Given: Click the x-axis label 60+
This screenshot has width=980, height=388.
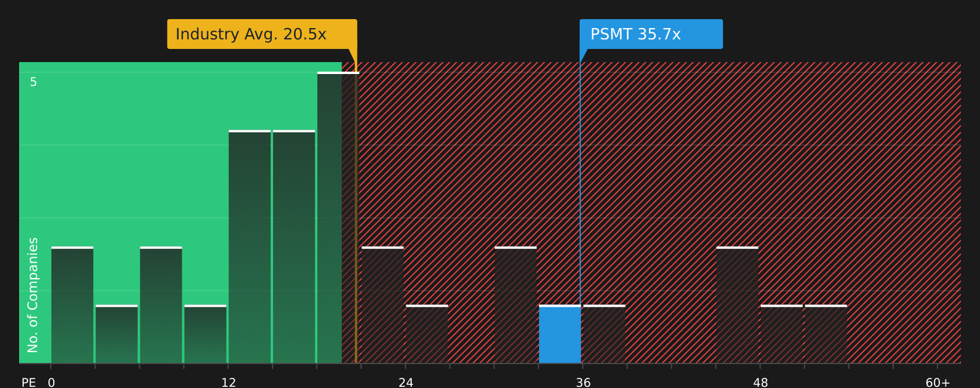Looking at the screenshot, I should click(938, 383).
